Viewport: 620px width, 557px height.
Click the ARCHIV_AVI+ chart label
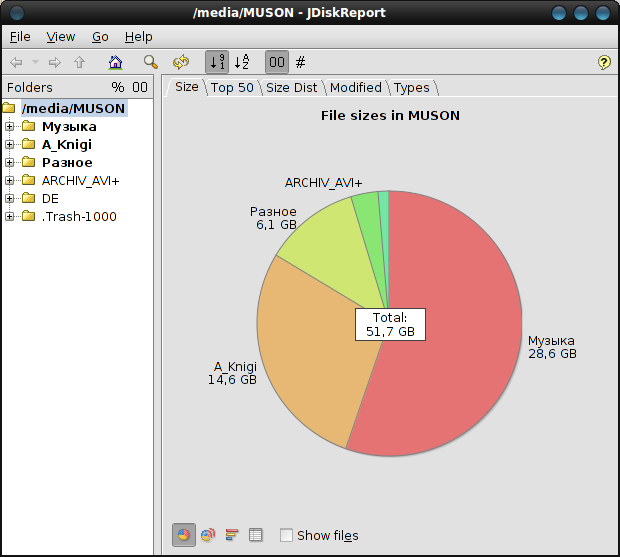tap(323, 183)
